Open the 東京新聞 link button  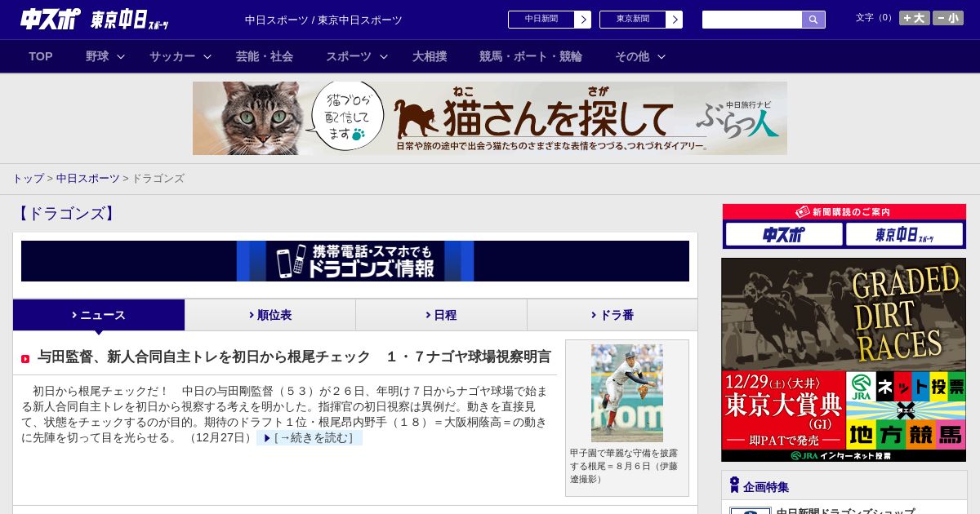tap(633, 20)
